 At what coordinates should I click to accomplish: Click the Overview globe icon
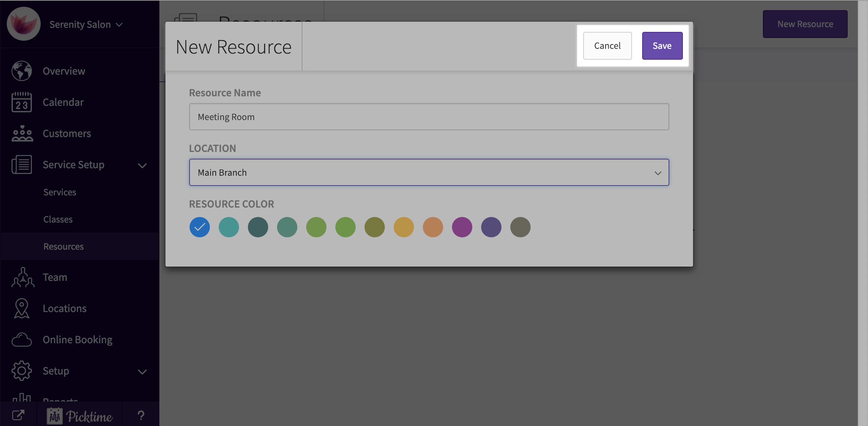(x=22, y=71)
